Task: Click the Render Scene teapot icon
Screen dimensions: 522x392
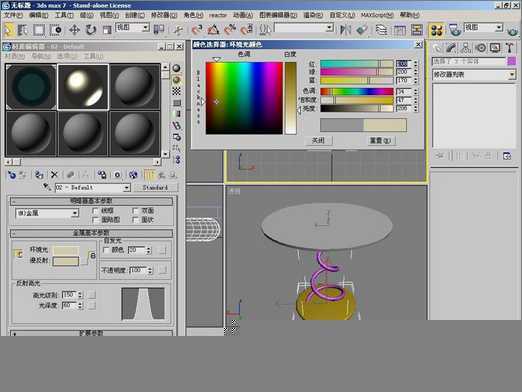Action: point(455,30)
